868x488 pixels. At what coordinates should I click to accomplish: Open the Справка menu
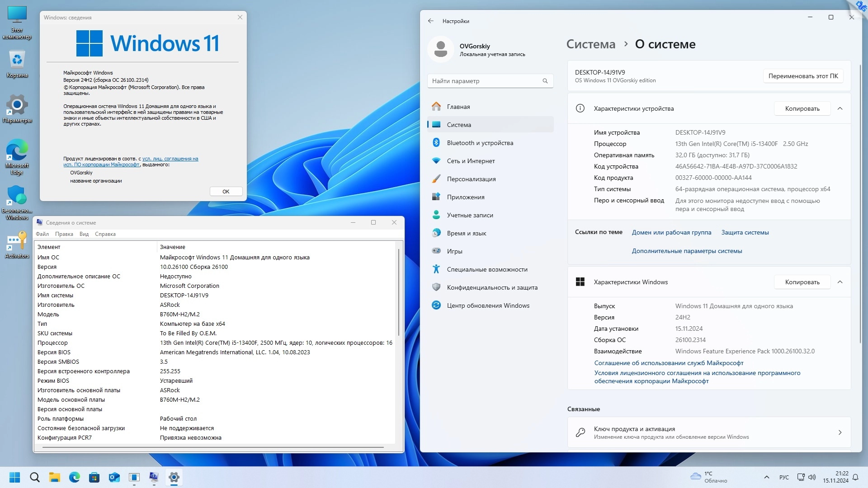[105, 234]
